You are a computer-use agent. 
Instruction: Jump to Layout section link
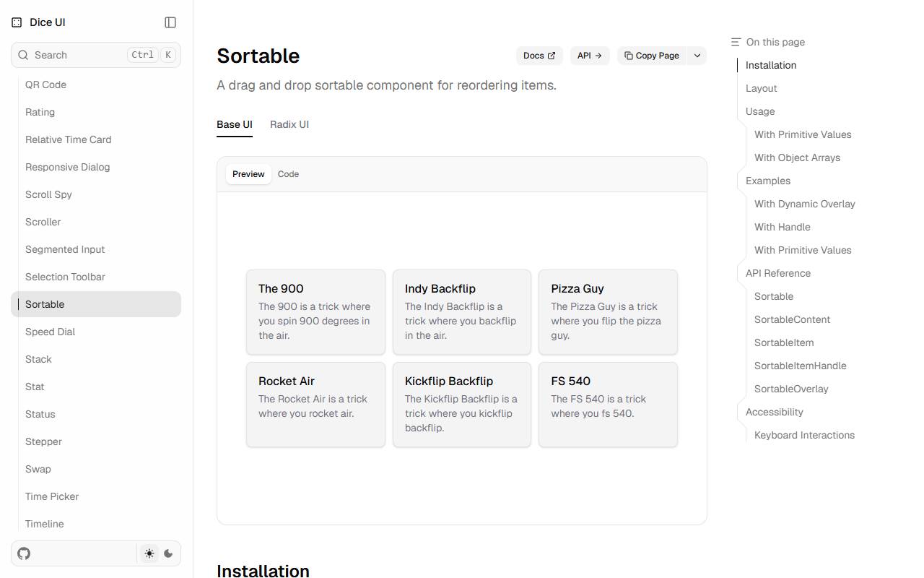pyautogui.click(x=762, y=88)
